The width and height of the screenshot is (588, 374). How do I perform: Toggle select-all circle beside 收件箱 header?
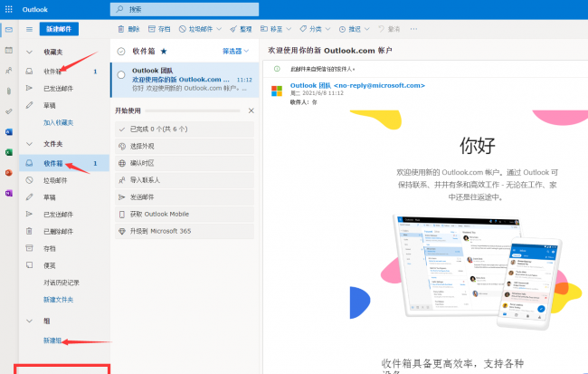coord(121,51)
